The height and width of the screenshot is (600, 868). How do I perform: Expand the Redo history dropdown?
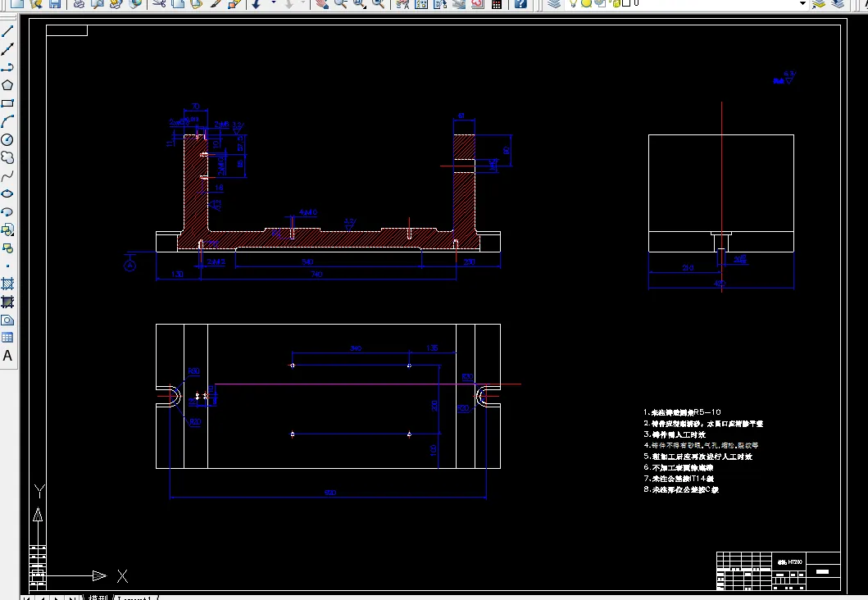(302, 3)
